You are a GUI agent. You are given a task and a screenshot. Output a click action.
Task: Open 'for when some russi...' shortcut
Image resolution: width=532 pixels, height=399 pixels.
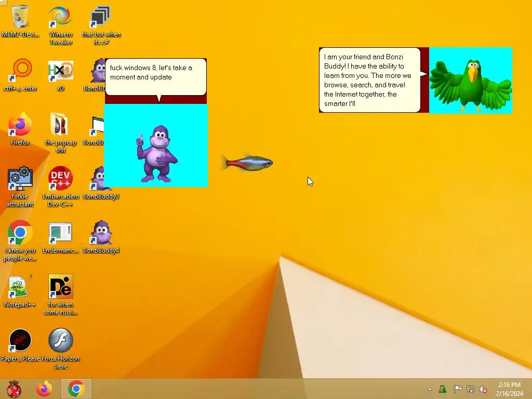(x=60, y=295)
